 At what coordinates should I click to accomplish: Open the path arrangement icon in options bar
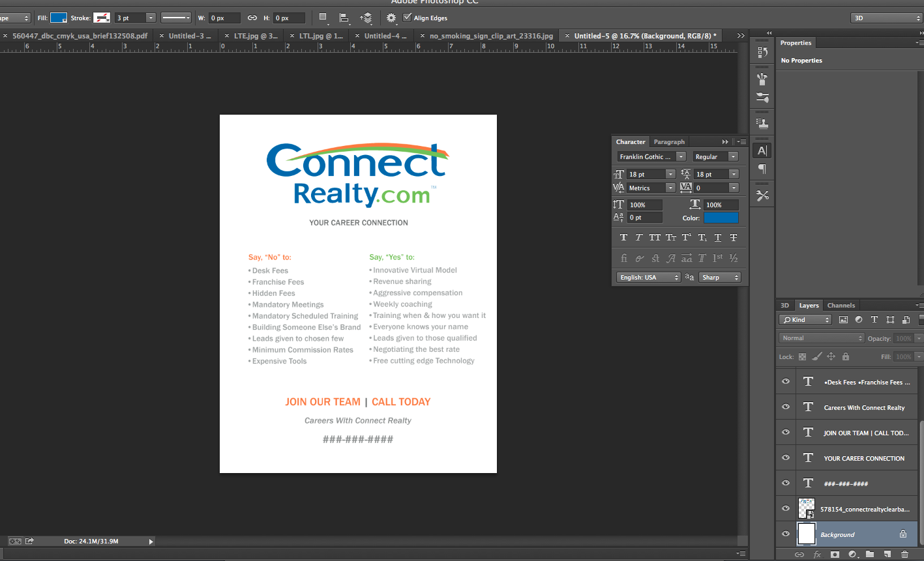click(x=366, y=18)
